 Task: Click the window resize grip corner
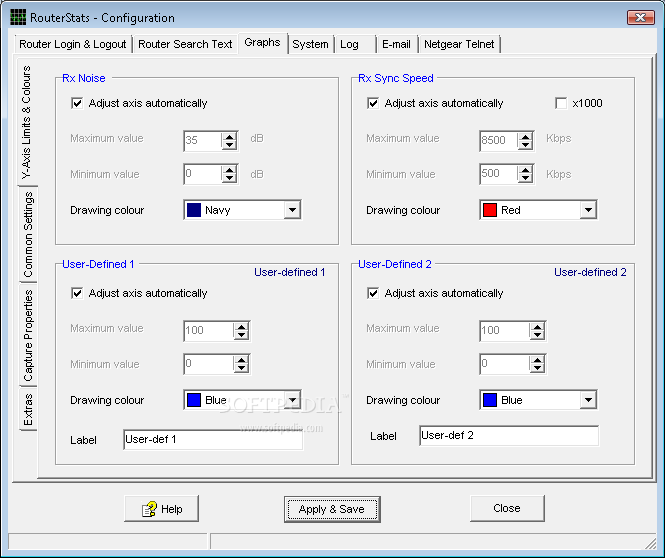tap(651, 543)
